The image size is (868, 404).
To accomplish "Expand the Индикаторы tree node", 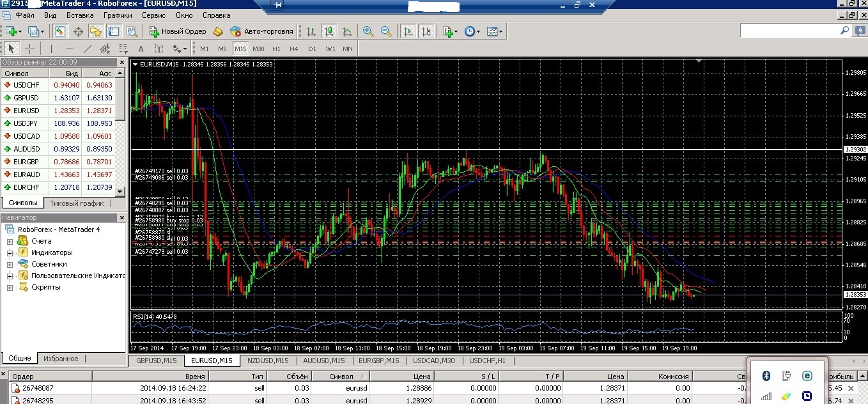I will tap(10, 252).
